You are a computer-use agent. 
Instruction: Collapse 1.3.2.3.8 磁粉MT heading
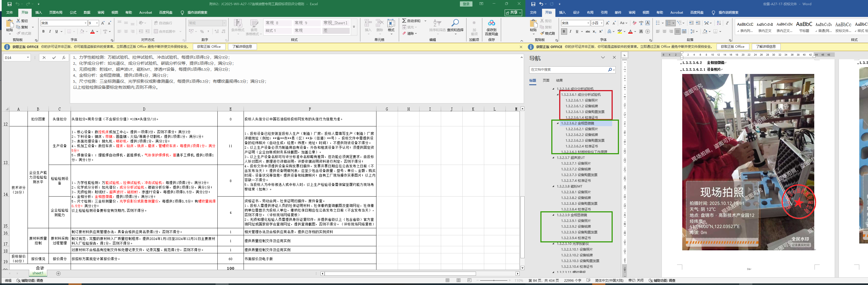(553, 186)
